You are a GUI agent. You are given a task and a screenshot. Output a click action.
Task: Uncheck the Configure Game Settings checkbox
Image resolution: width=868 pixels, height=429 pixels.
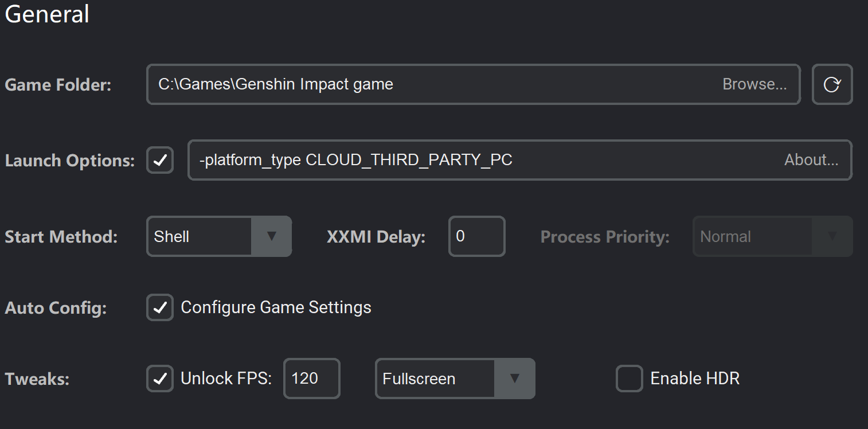pos(160,308)
